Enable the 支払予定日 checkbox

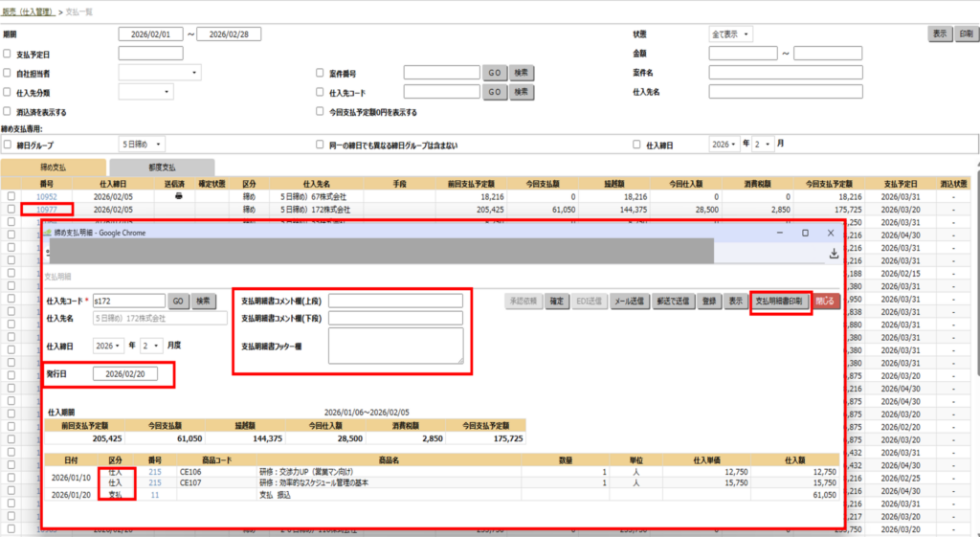pos(8,54)
